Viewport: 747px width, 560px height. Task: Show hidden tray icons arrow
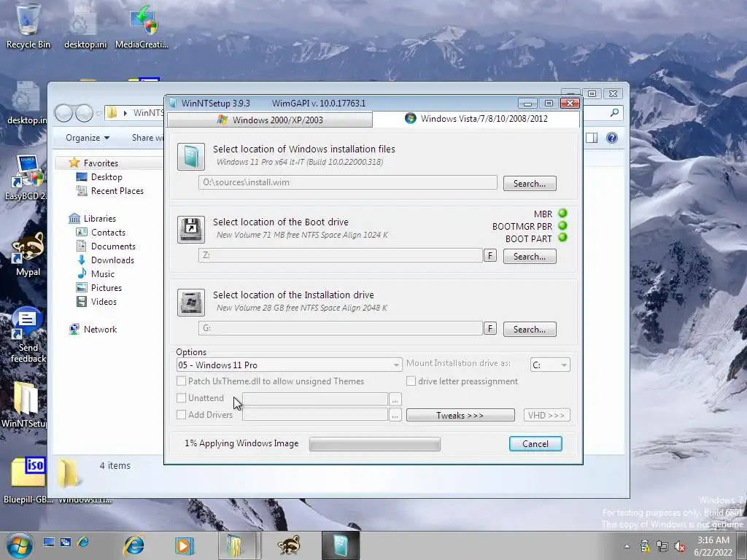pyautogui.click(x=627, y=546)
